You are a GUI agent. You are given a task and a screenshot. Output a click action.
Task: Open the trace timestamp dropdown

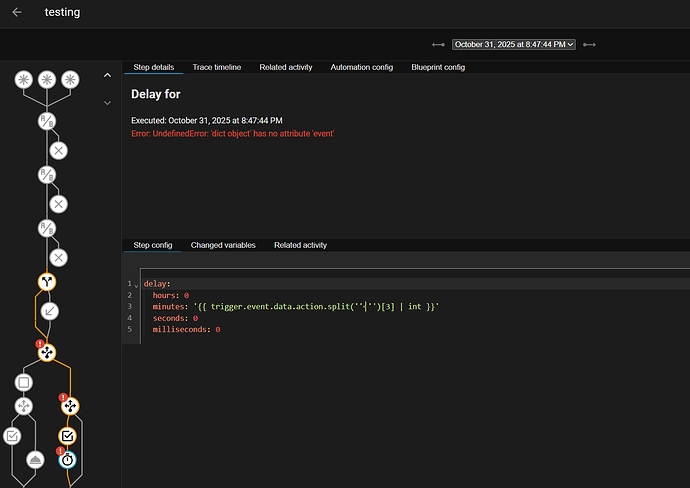click(514, 44)
